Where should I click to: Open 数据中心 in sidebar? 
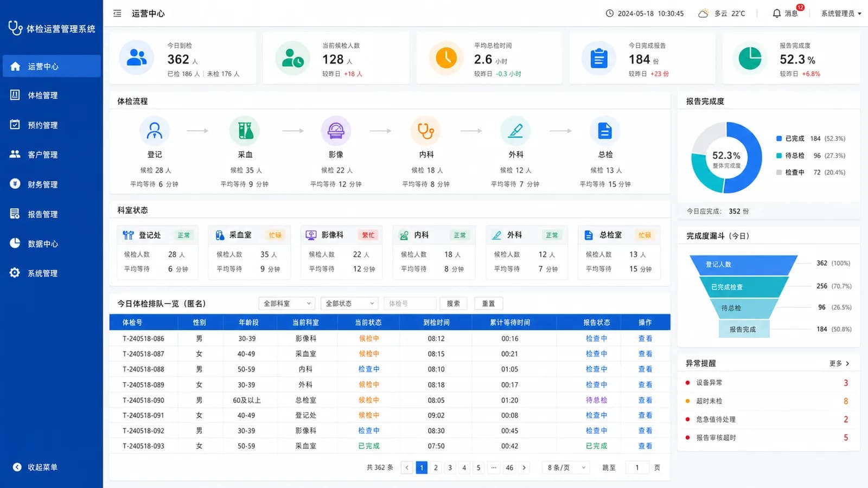coord(52,243)
